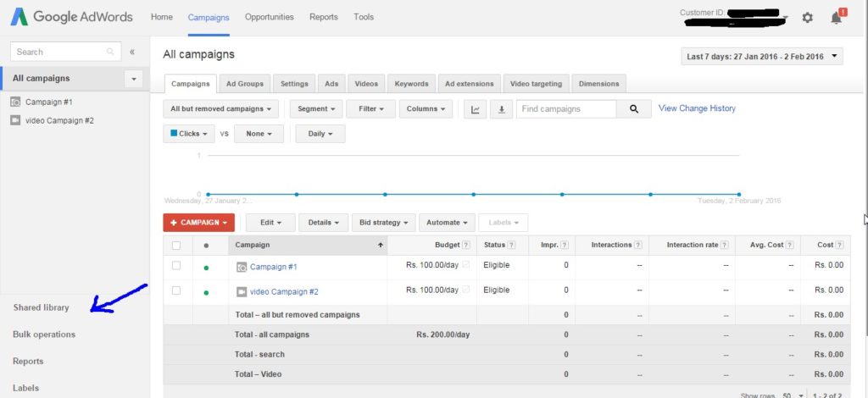Click the sidebar Search field
Screen dimensions: 868x398
click(x=65, y=52)
